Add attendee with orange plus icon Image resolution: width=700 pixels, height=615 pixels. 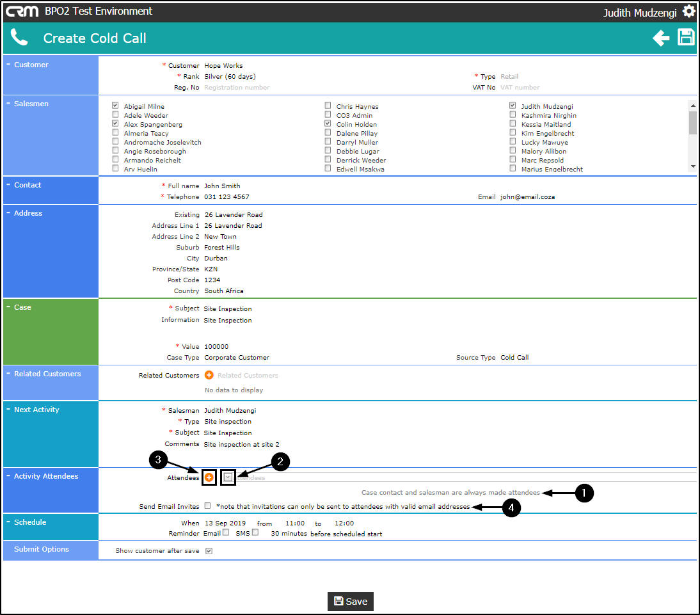209,477
